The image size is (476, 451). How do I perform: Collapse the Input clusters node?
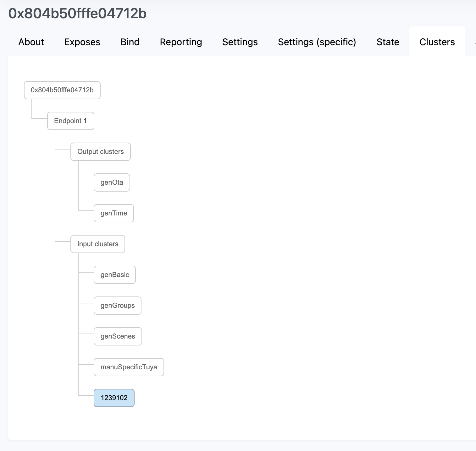[x=97, y=244]
